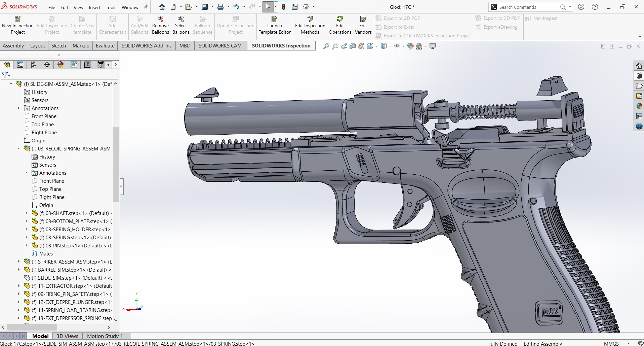
Task: Expand the top Annotations folder
Action: point(19,108)
